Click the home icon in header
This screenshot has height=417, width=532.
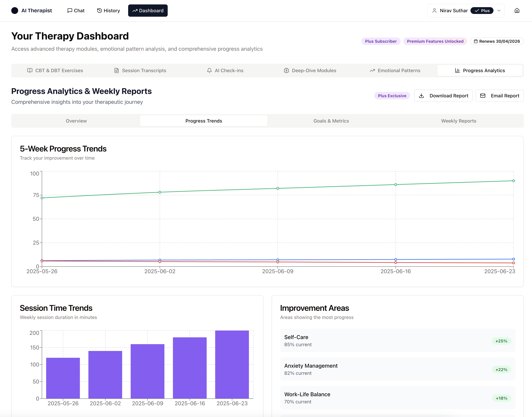pos(517,11)
